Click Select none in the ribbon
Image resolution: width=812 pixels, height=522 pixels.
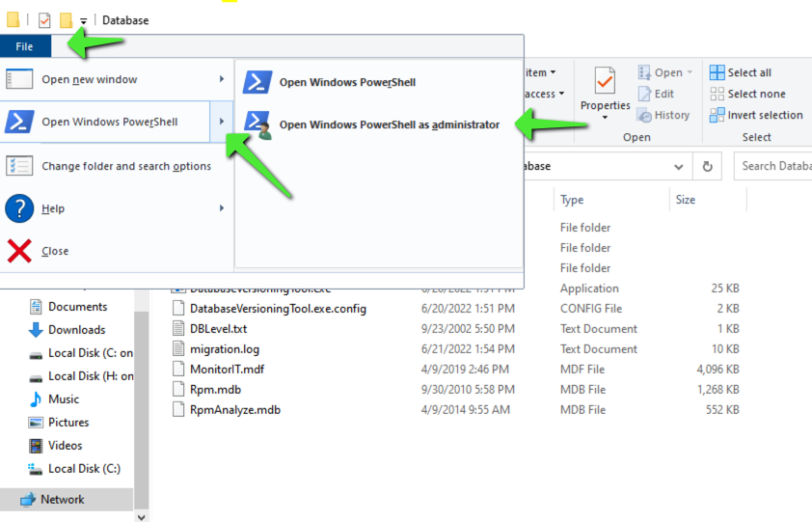click(x=747, y=94)
